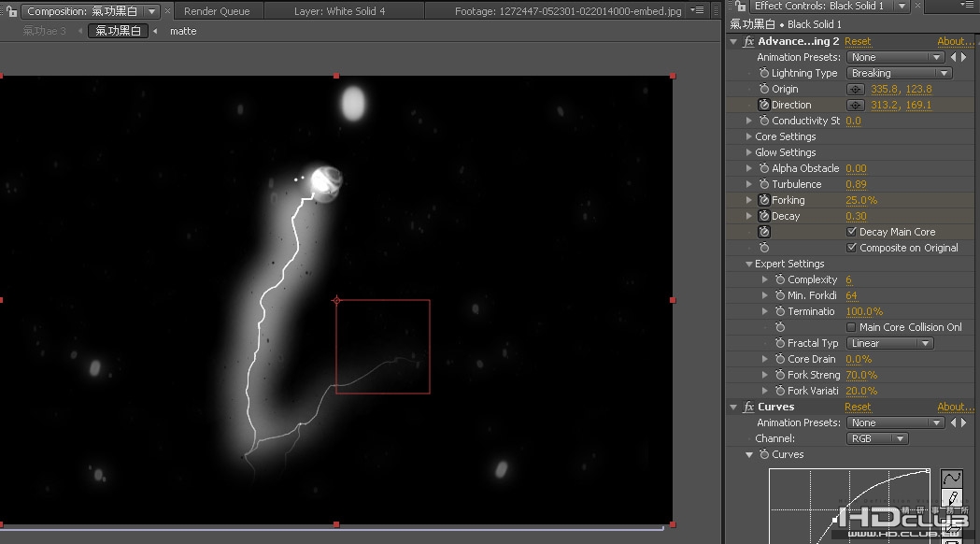
Task: Toggle the Forking keyframe stopwatch
Action: [763, 200]
